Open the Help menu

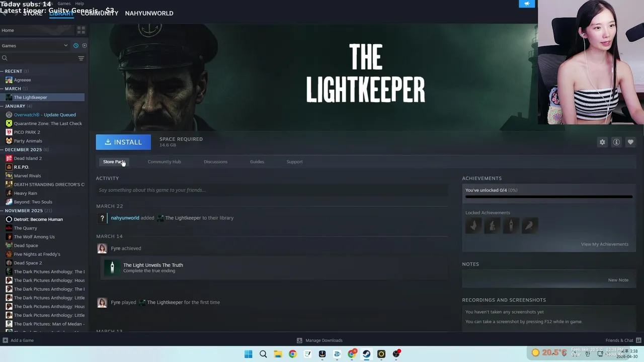tap(79, 4)
